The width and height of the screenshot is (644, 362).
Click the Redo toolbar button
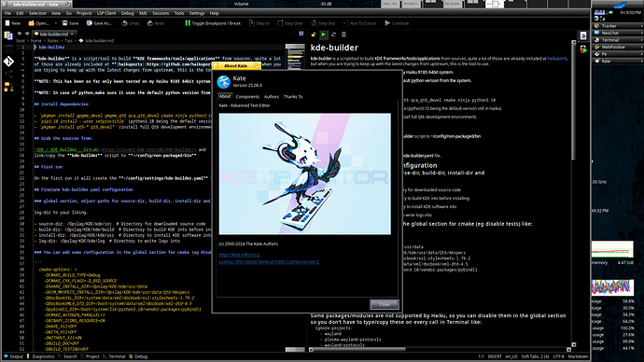tap(156, 23)
